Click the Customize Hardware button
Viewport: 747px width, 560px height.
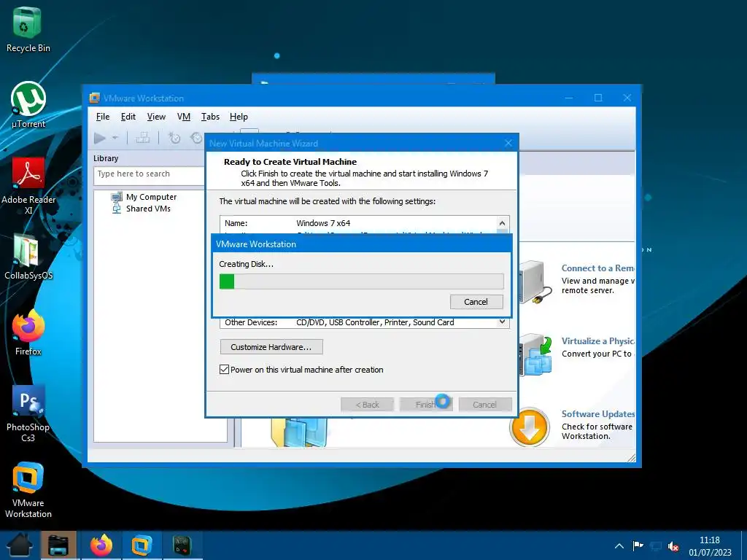pyautogui.click(x=271, y=347)
